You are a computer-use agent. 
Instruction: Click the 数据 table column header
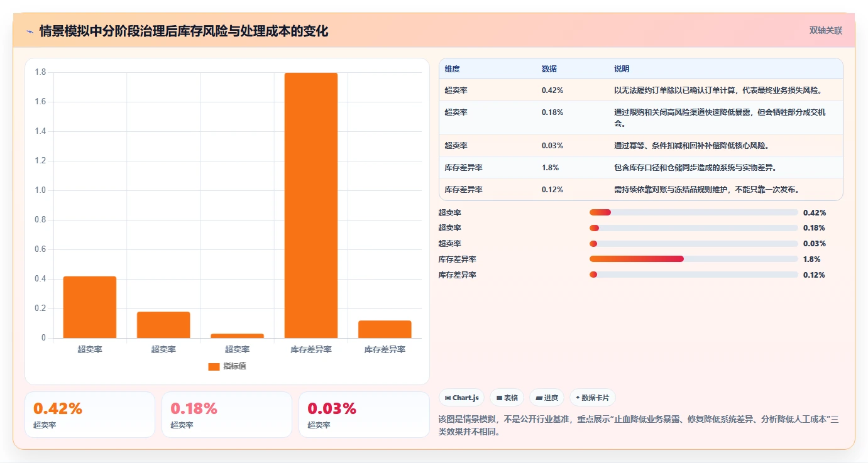[549, 69]
